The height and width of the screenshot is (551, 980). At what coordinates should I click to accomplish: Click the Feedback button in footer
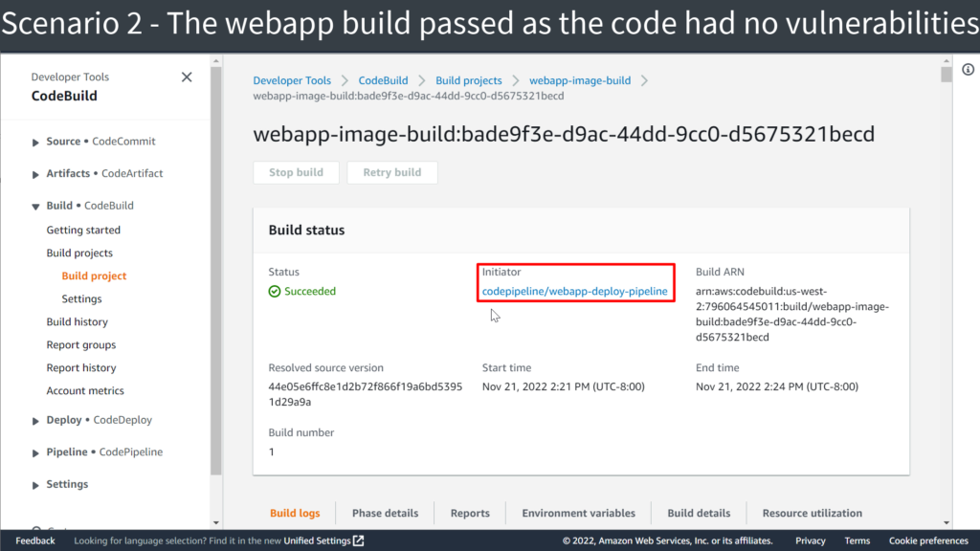tap(35, 541)
